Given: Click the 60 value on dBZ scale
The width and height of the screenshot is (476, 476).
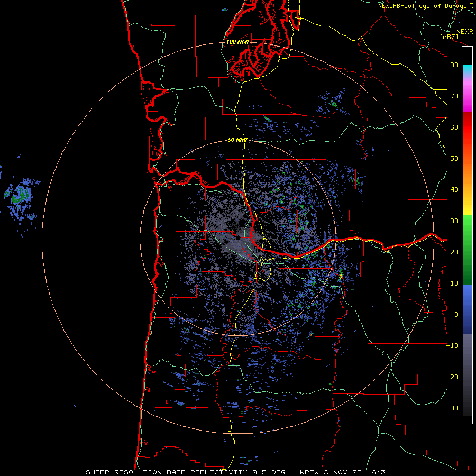Looking at the screenshot, I should 454,127.
